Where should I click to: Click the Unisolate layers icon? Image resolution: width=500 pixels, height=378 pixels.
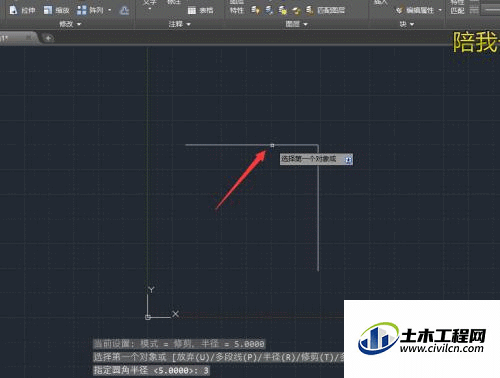coord(269,10)
